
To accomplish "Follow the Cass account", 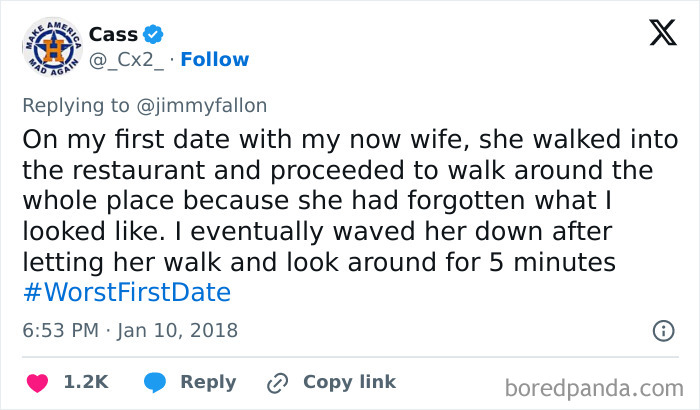I will (x=215, y=60).
